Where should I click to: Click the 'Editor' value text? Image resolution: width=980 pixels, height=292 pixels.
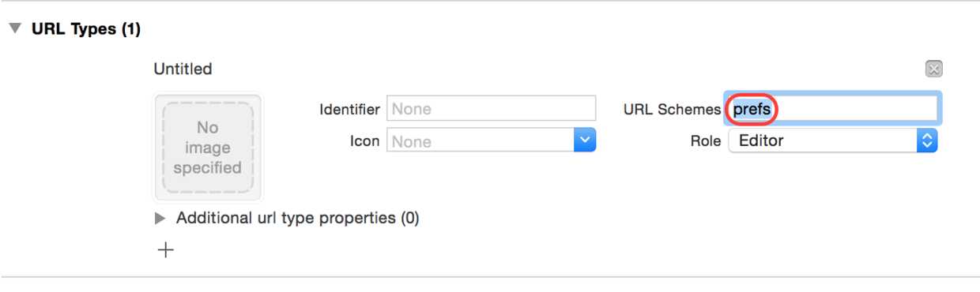coord(761,141)
